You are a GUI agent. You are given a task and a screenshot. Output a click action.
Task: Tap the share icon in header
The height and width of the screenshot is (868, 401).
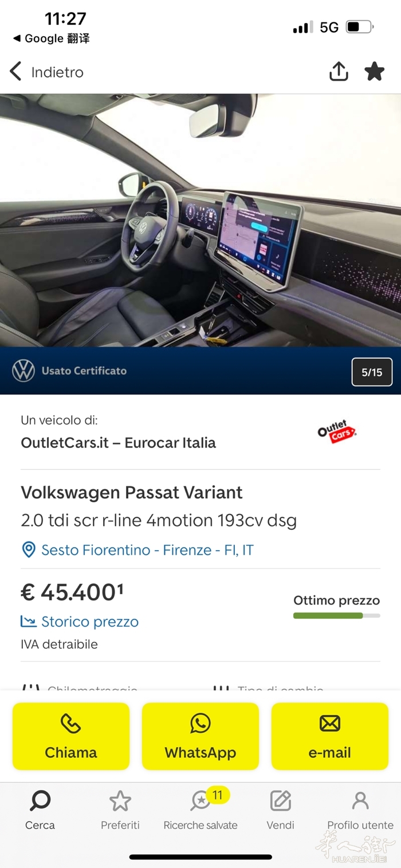coord(339,72)
